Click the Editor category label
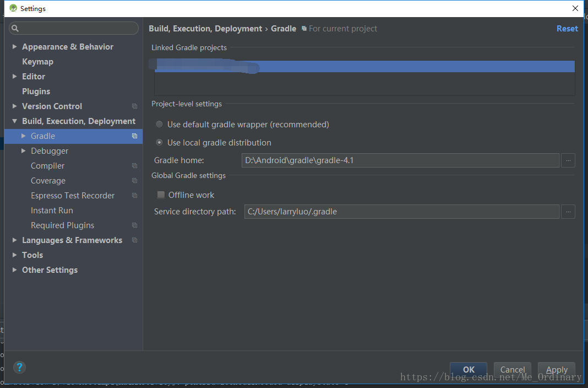 [x=34, y=76]
